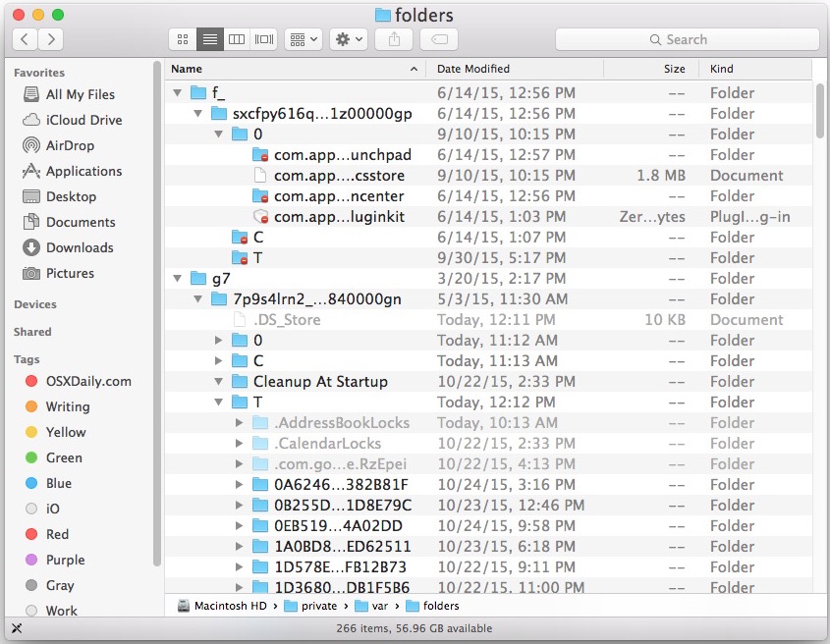Select the Red tag
Viewport: 830px width, 644px height.
(56, 534)
